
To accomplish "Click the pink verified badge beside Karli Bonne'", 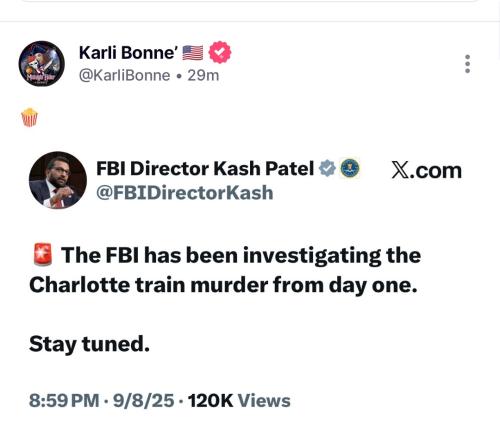I will pos(220,52).
